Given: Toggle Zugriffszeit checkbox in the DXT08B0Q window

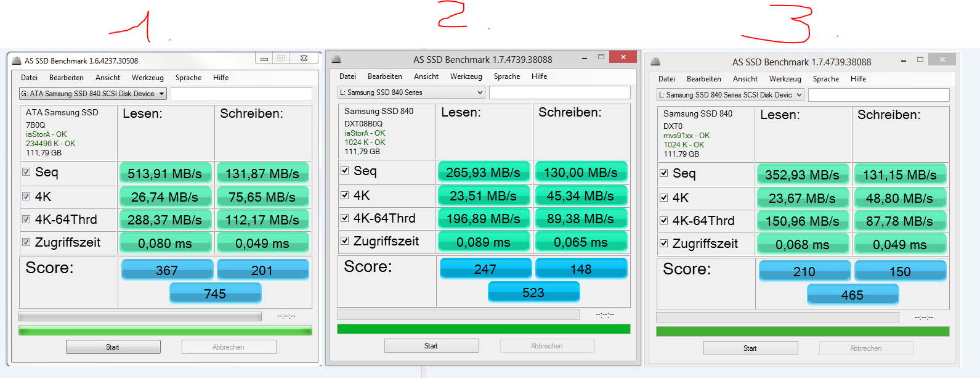Looking at the screenshot, I should 344,241.
